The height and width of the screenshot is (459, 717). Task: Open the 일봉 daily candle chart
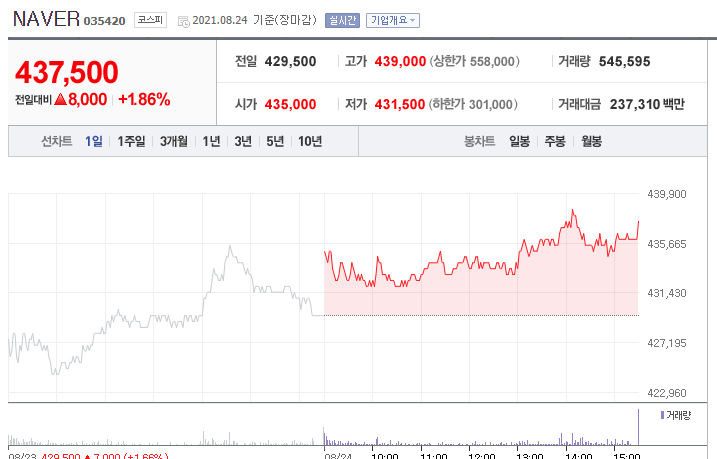[x=519, y=141]
